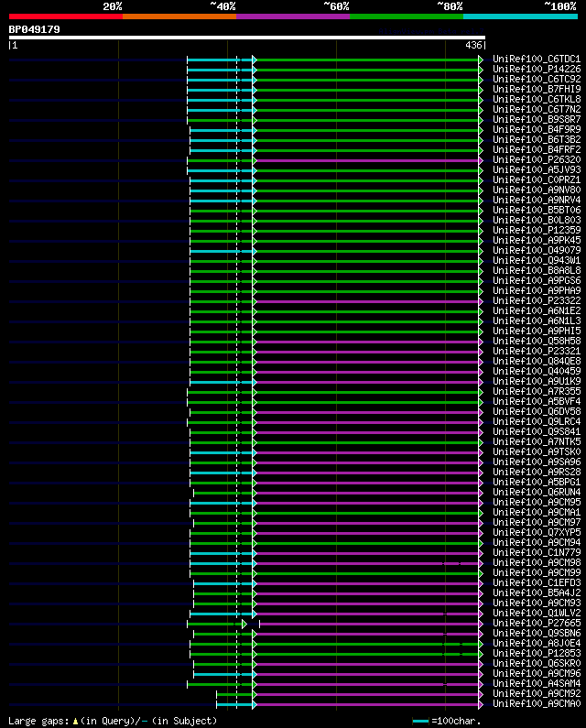Click the query end position 436
This screenshot has height=728, width=586.
[x=473, y=45]
